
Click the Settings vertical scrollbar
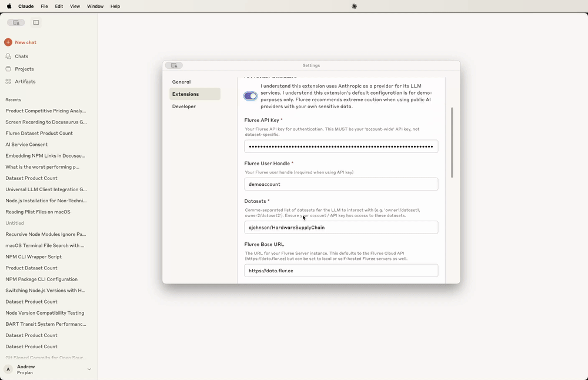[x=452, y=142]
